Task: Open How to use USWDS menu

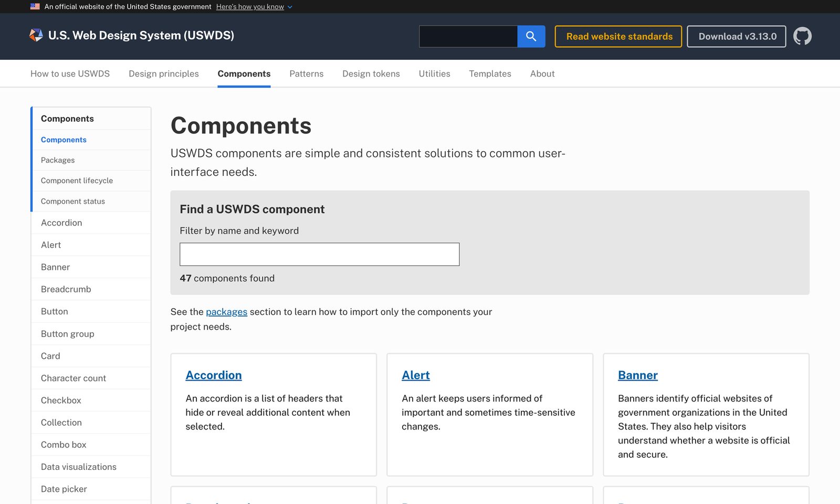Action: click(x=70, y=73)
